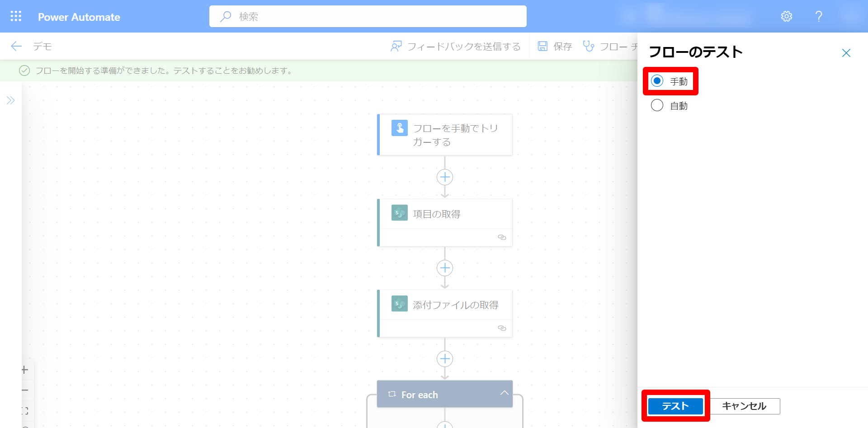Click the キャンセル button
Image resolution: width=868 pixels, height=428 pixels.
745,406
